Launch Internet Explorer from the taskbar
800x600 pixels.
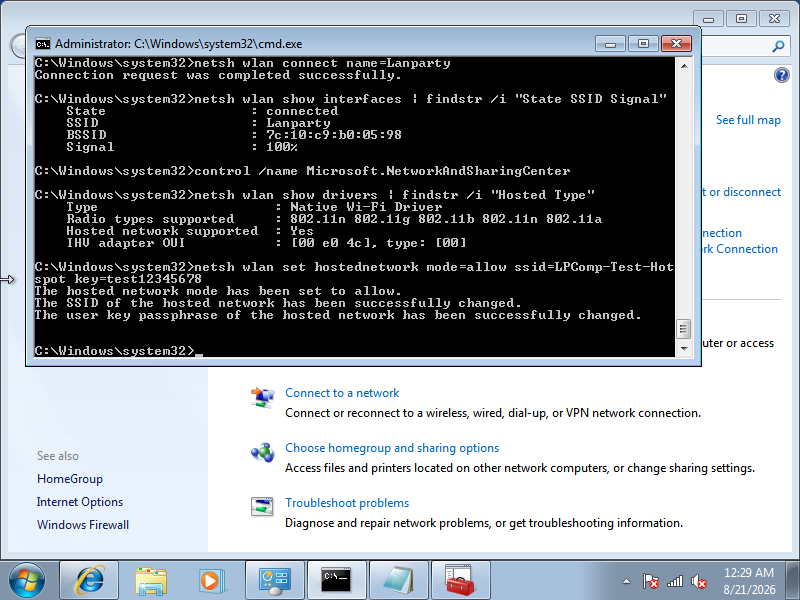click(x=89, y=580)
